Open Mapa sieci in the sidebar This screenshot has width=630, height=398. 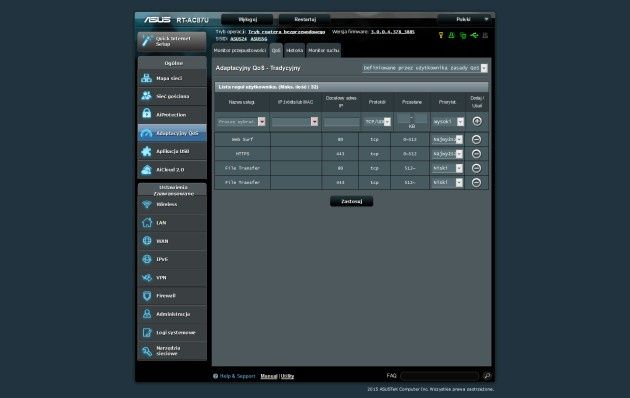tap(172, 78)
